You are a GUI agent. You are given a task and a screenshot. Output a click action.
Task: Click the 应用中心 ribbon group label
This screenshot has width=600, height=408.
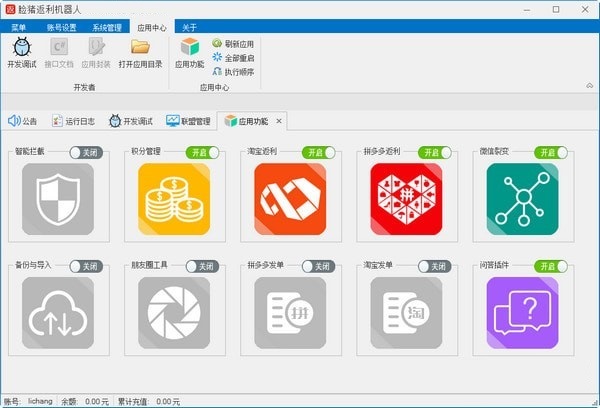(214, 87)
